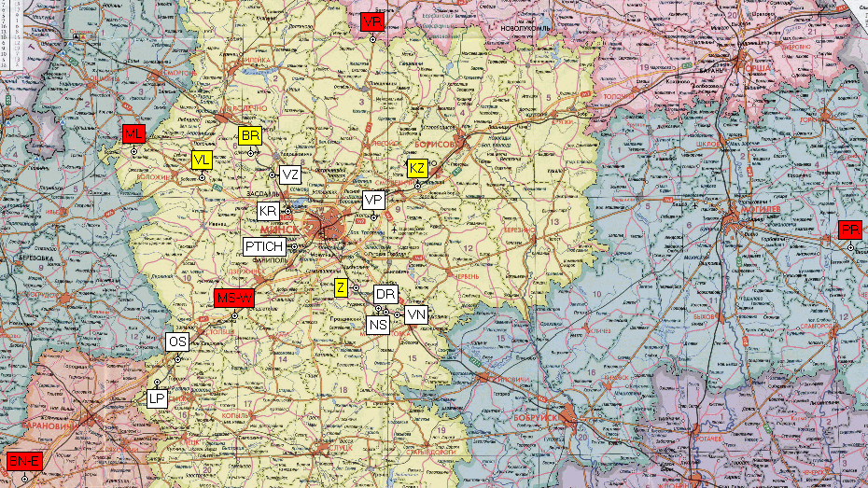Select the yellow Z marker label
Image resolution: width=868 pixels, height=488 pixels.
point(342,287)
